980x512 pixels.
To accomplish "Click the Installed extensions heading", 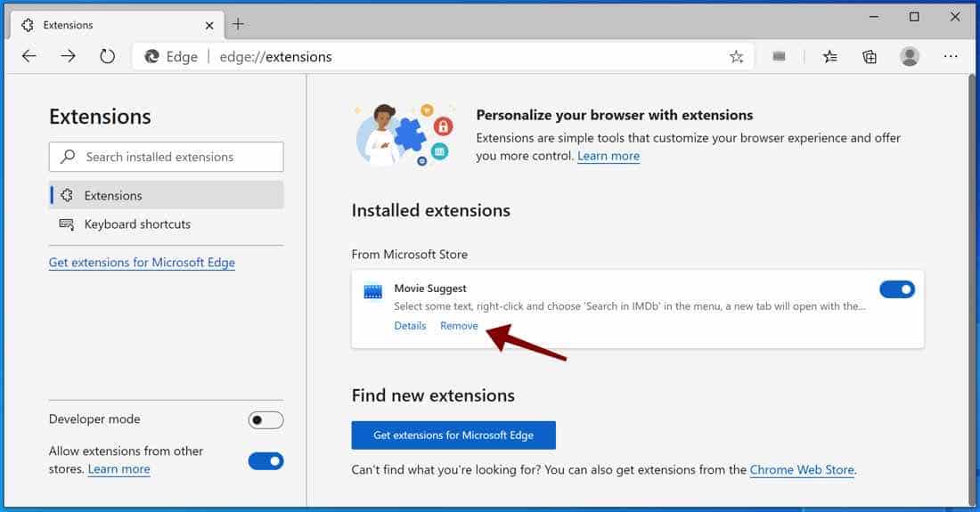I will pyautogui.click(x=430, y=210).
